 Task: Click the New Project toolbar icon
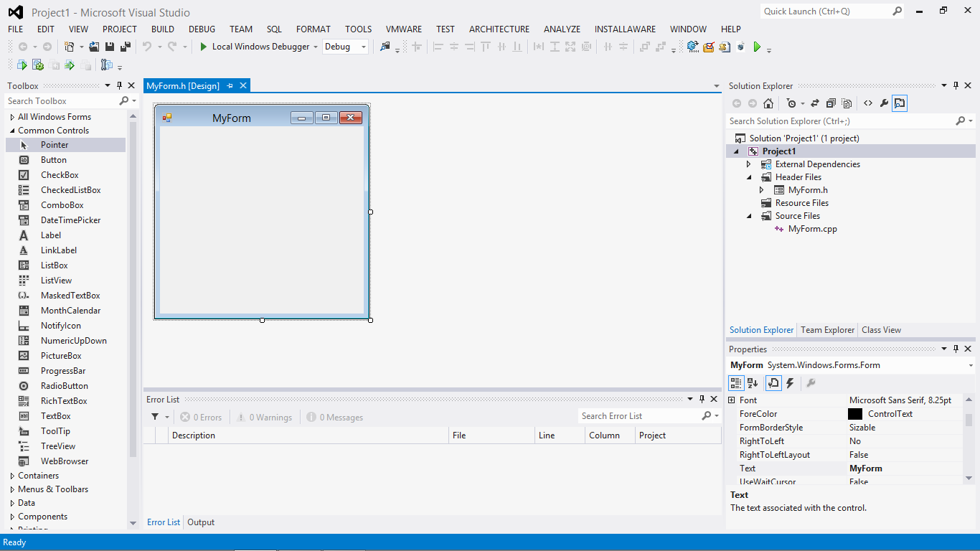pos(70,47)
